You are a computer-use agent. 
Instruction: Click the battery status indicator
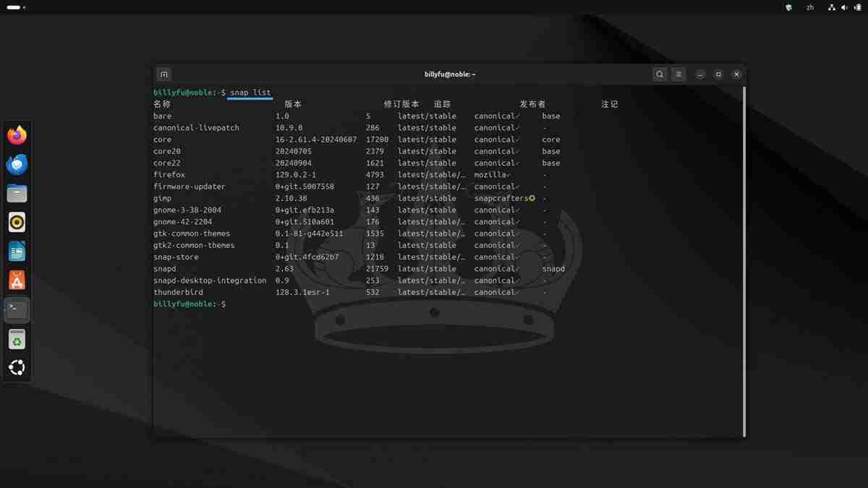[x=858, y=7]
